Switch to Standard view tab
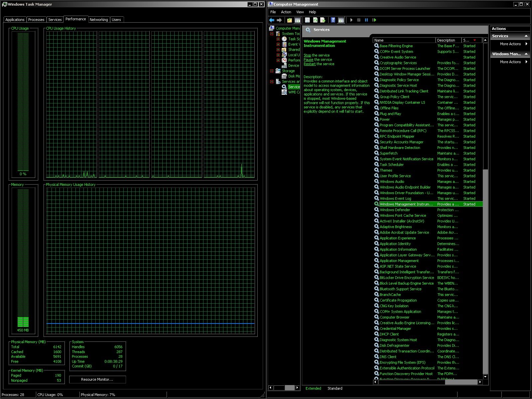The height and width of the screenshot is (399, 532). click(334, 388)
